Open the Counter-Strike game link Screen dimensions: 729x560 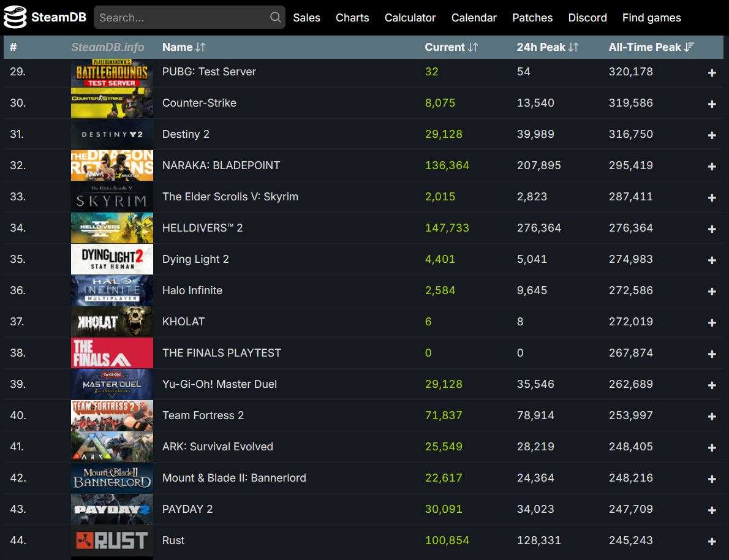click(199, 103)
